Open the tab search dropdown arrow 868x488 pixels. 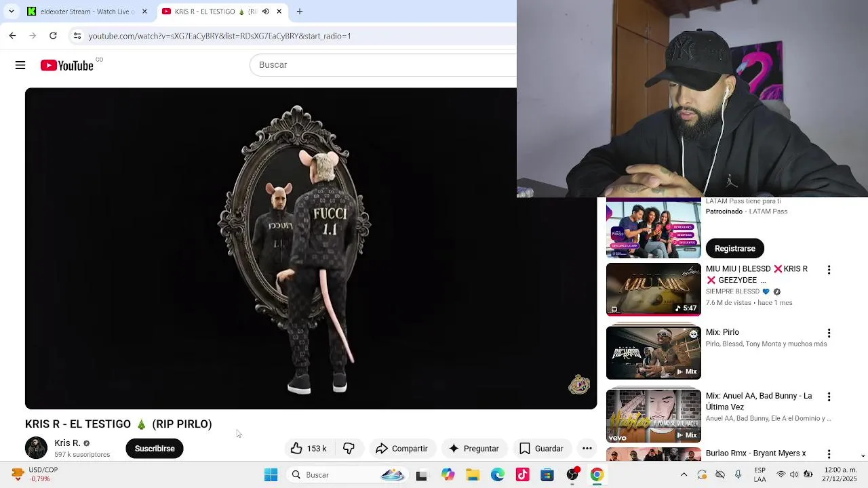(11, 12)
